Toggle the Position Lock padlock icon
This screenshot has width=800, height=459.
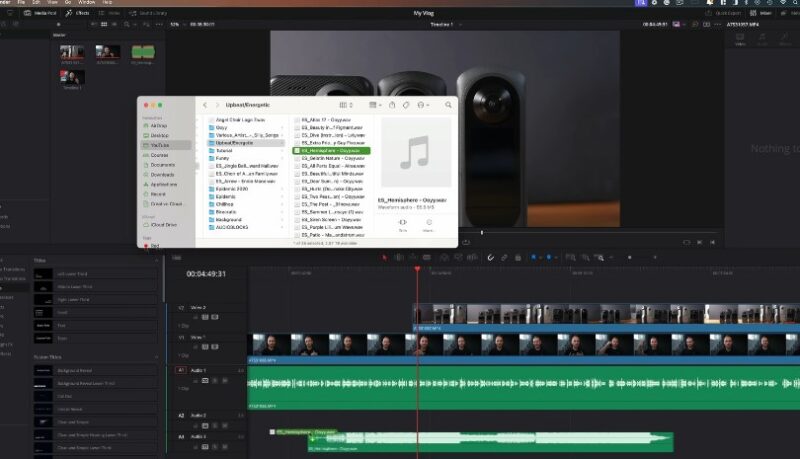click(x=518, y=258)
